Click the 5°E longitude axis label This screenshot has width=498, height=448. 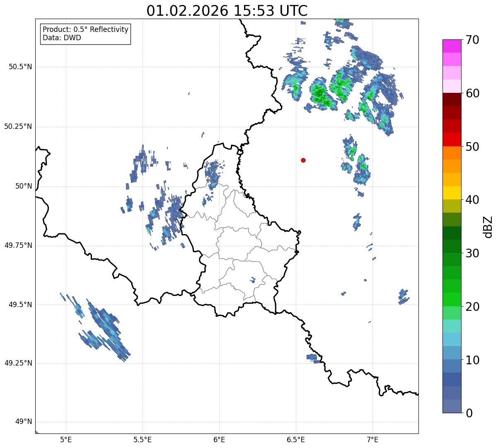(66, 439)
